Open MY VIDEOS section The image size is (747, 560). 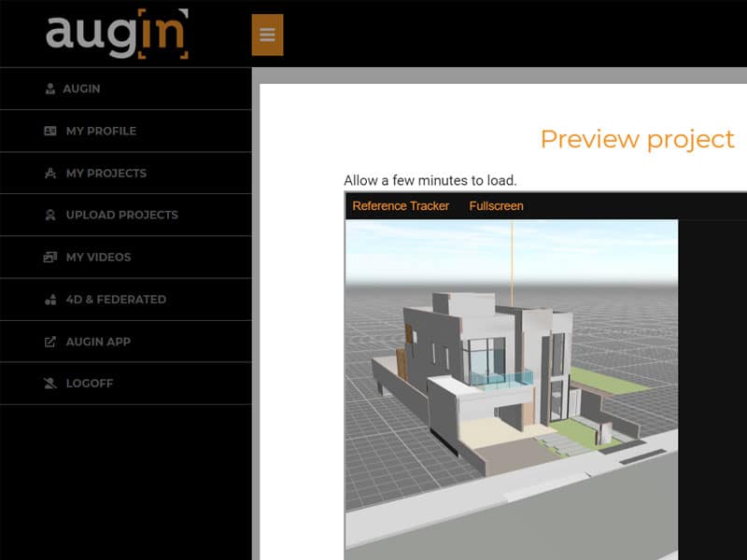pos(126,258)
